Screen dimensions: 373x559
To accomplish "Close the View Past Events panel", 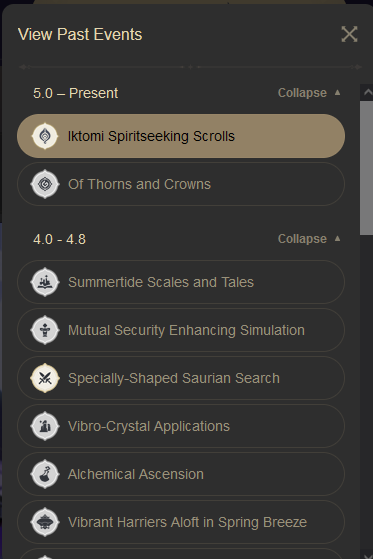I will click(349, 34).
